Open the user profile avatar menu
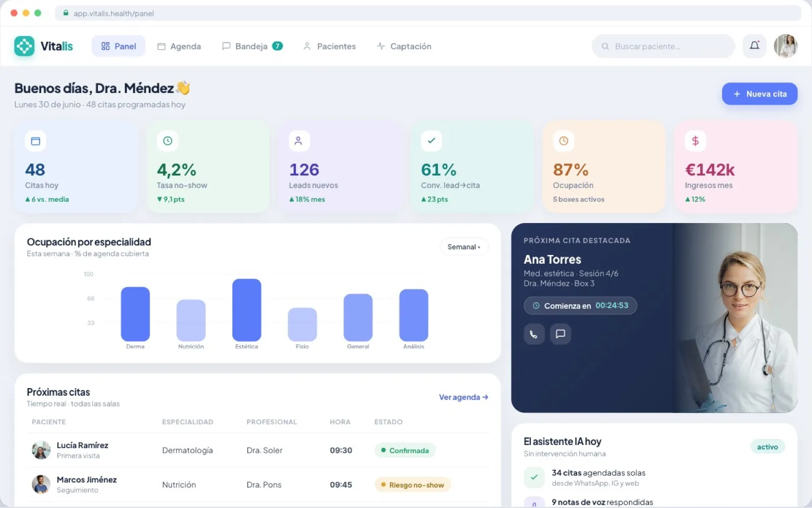Image resolution: width=812 pixels, height=508 pixels. (786, 46)
